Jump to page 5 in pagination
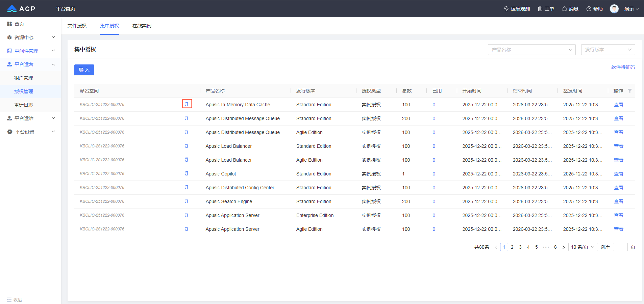This screenshot has width=644, height=304. (537, 247)
